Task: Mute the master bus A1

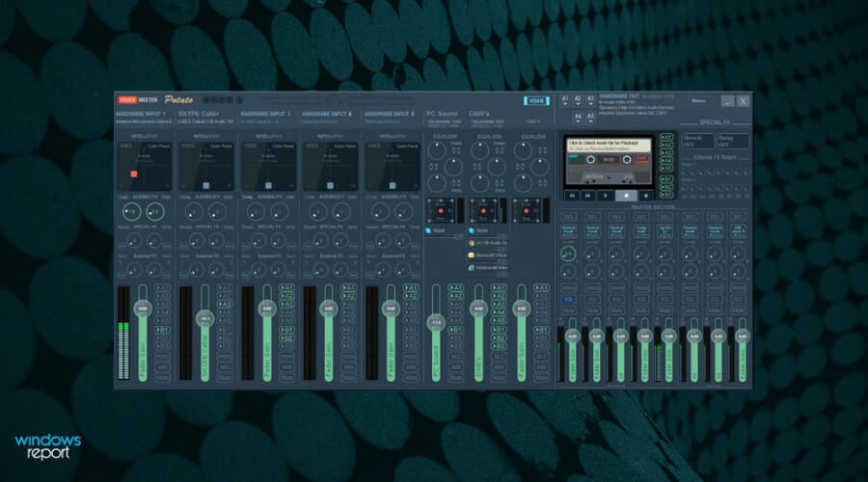Action: pyautogui.click(x=568, y=310)
